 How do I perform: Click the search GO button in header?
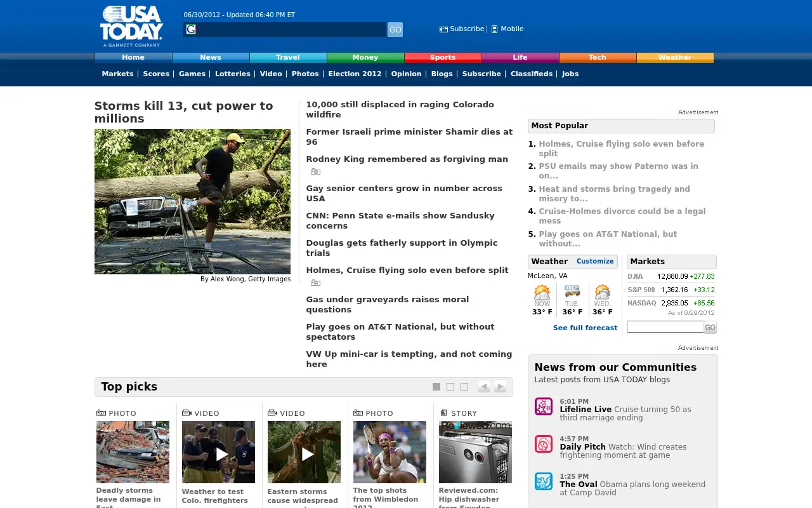(x=395, y=29)
